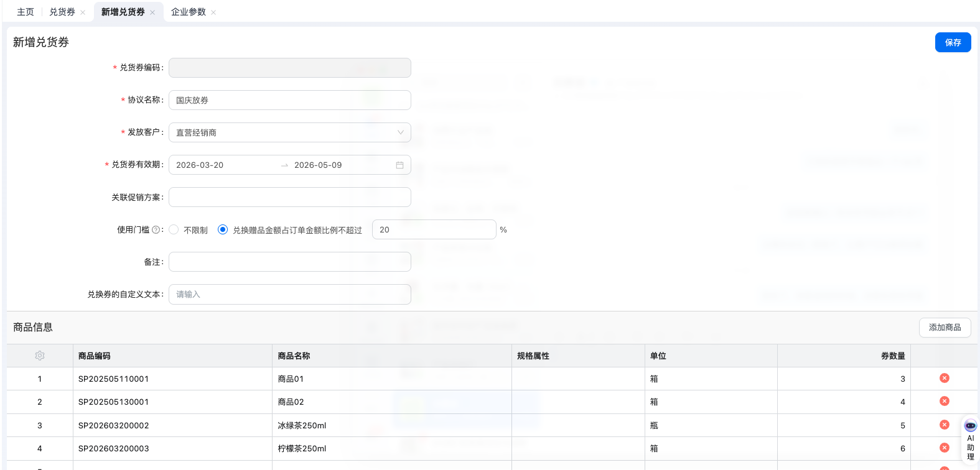Remove 冰绿茶250ml row using its red icon
Image resolution: width=980 pixels, height=470 pixels.
[x=944, y=425]
